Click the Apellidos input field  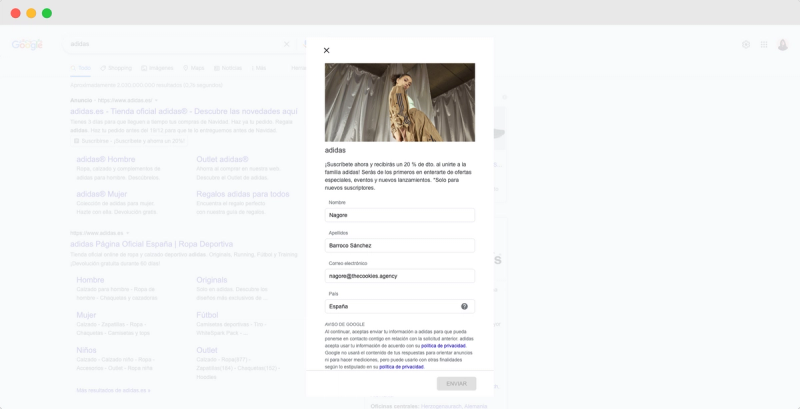coord(399,245)
